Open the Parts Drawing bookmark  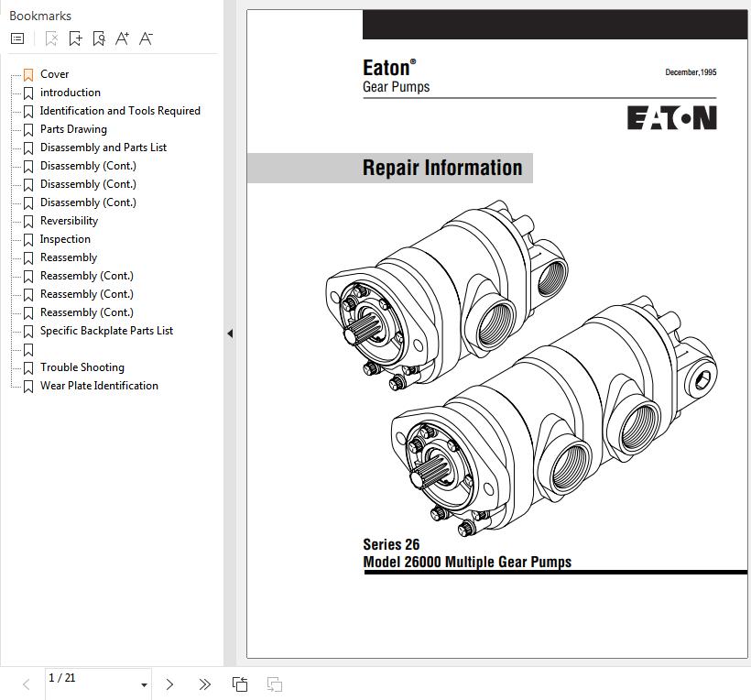74,129
